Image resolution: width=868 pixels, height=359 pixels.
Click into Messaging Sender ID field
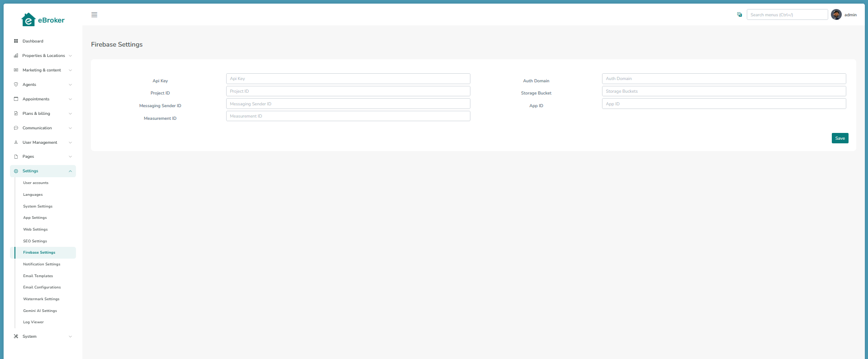(348, 104)
